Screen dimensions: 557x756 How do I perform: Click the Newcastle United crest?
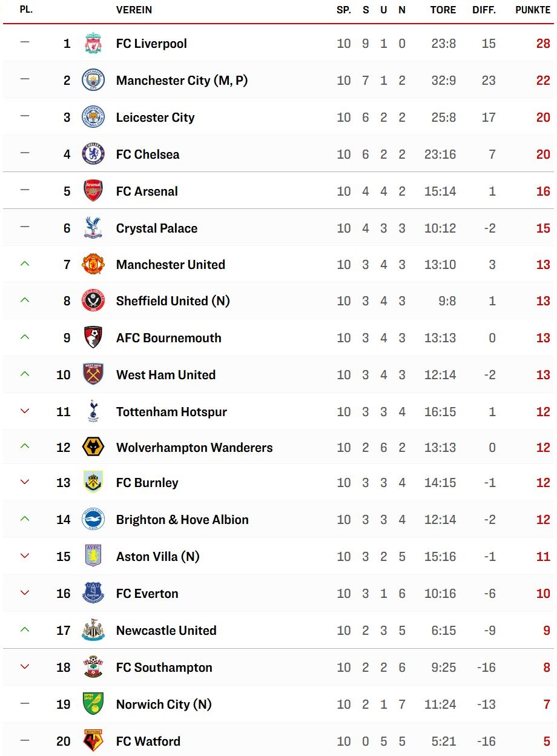[93, 630]
